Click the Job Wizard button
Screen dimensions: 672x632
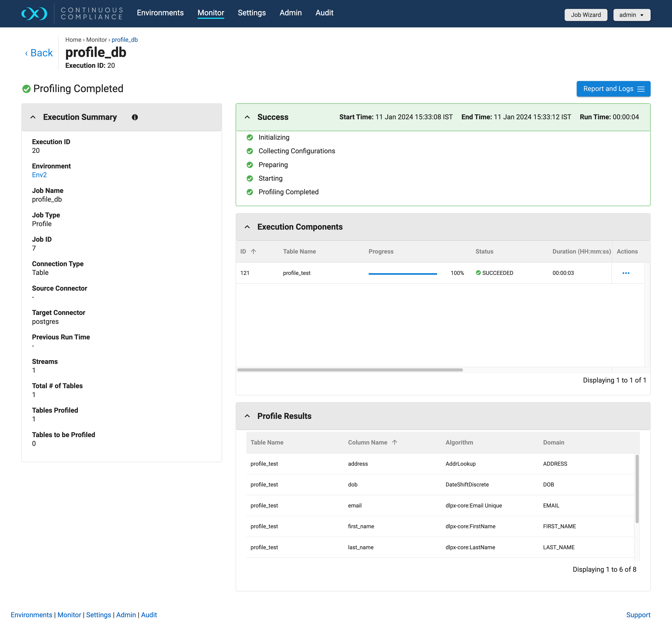pyautogui.click(x=586, y=15)
